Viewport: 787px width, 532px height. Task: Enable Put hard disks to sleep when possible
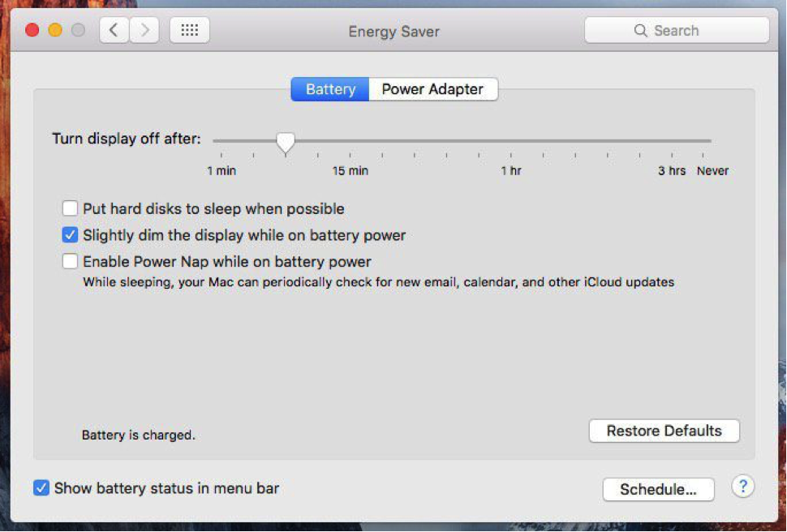point(70,208)
